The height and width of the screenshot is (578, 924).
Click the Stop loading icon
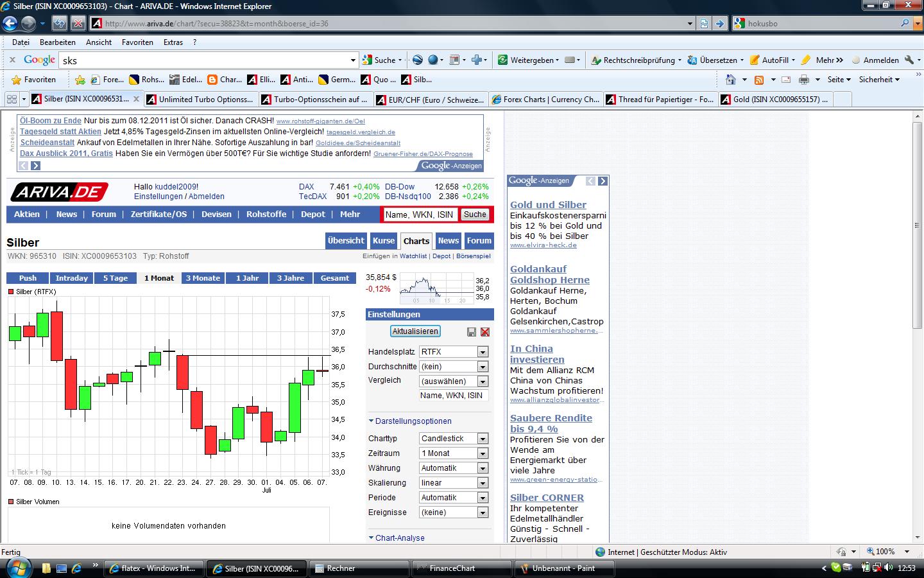(78, 24)
